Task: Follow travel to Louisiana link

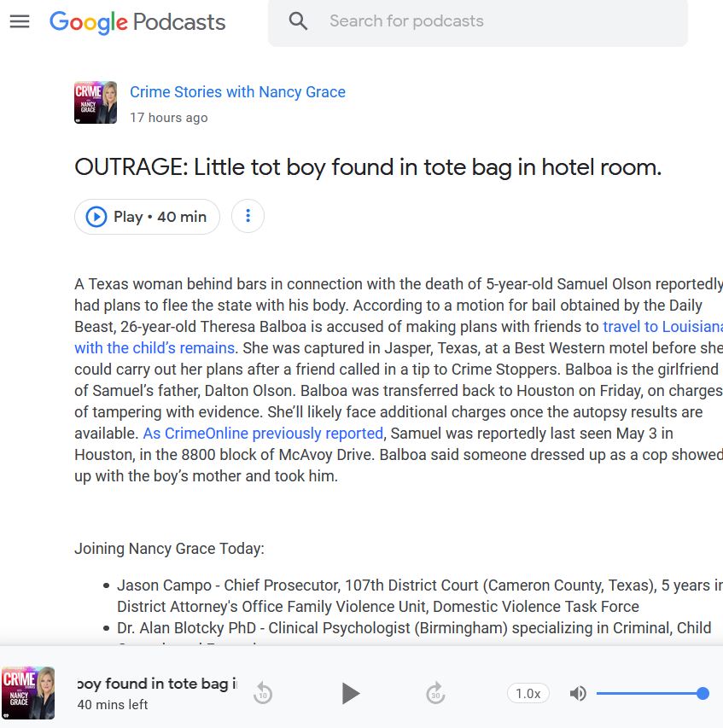Action: pos(662,327)
